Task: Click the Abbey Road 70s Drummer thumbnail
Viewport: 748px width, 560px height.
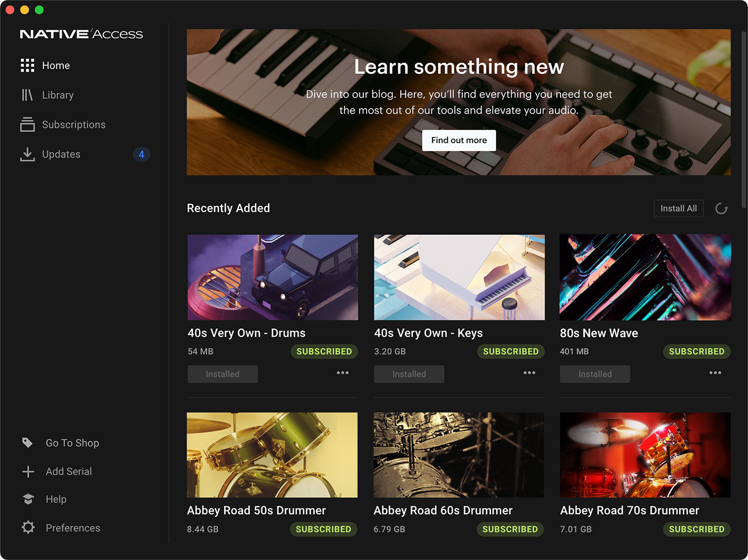Action: [x=645, y=455]
